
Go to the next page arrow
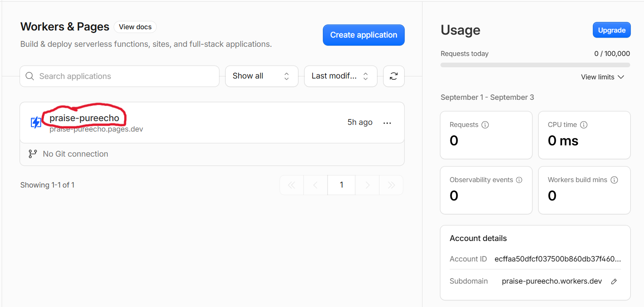367,185
